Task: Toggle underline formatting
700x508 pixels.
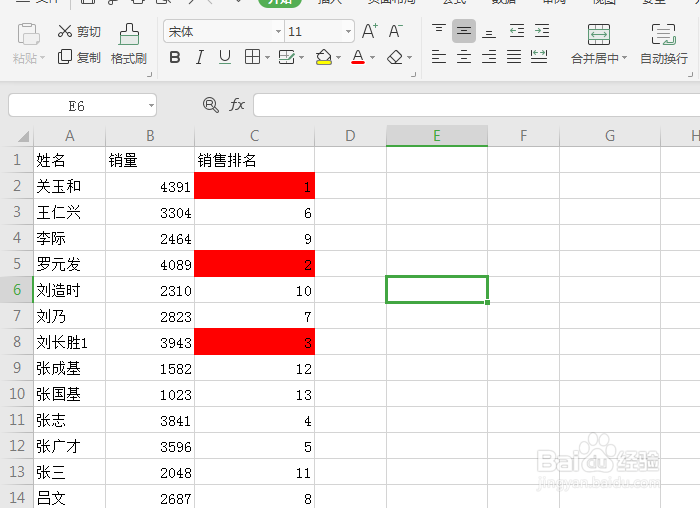Action: (225, 57)
